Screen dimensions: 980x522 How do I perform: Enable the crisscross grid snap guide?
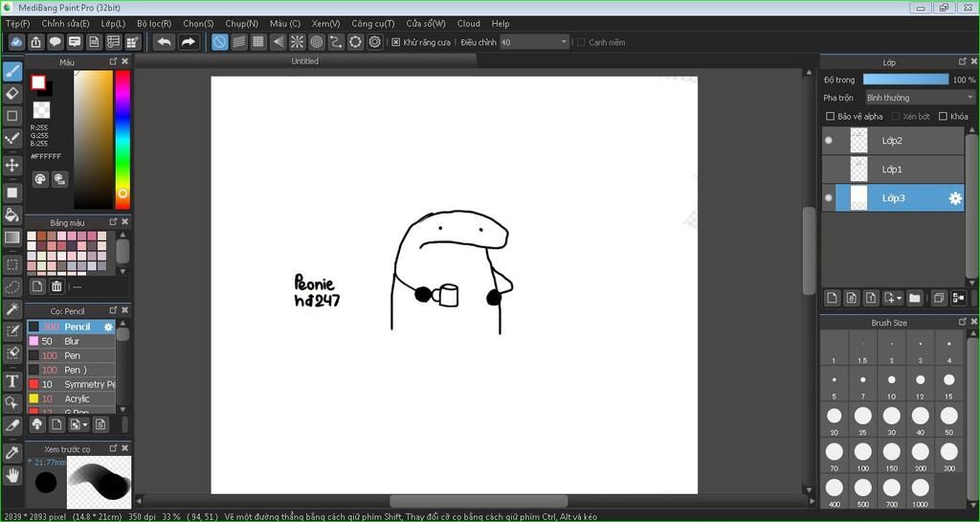[x=258, y=42]
